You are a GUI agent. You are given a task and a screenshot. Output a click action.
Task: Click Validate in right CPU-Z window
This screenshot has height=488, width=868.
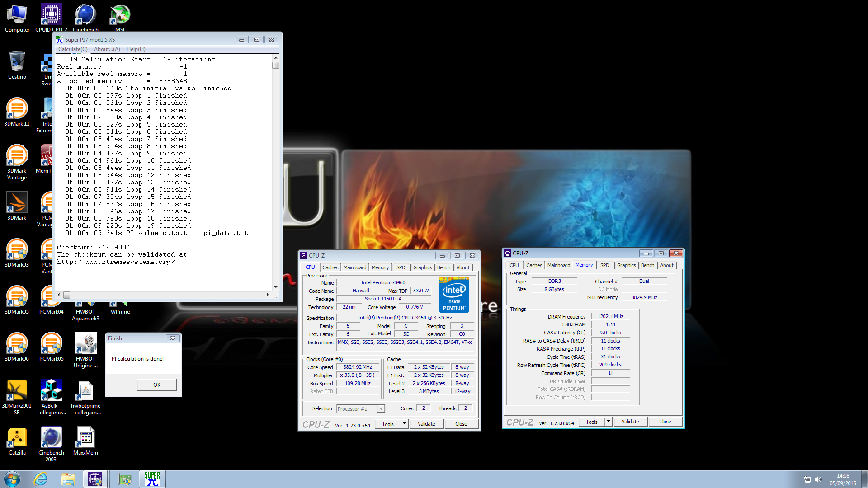tap(630, 422)
